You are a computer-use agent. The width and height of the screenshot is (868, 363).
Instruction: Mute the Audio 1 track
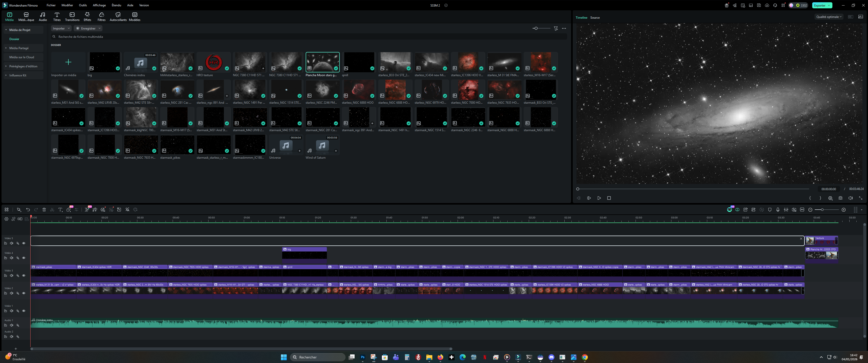[x=11, y=325]
